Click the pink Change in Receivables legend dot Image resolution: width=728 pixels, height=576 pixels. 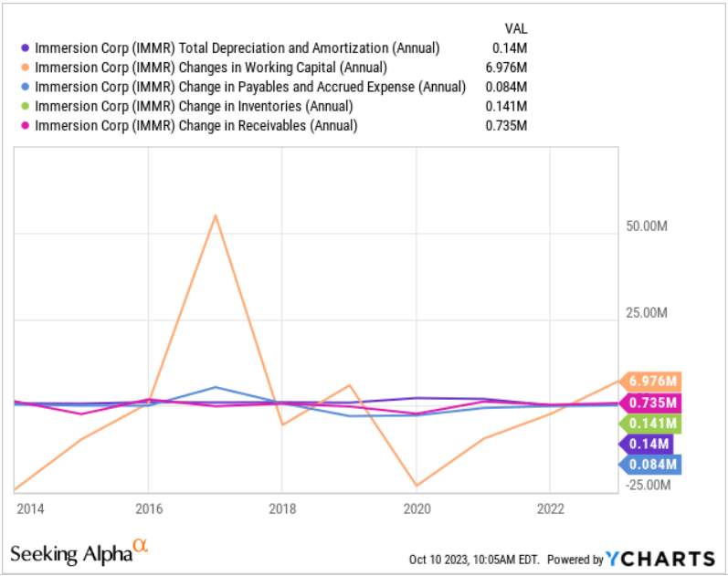tap(25, 126)
